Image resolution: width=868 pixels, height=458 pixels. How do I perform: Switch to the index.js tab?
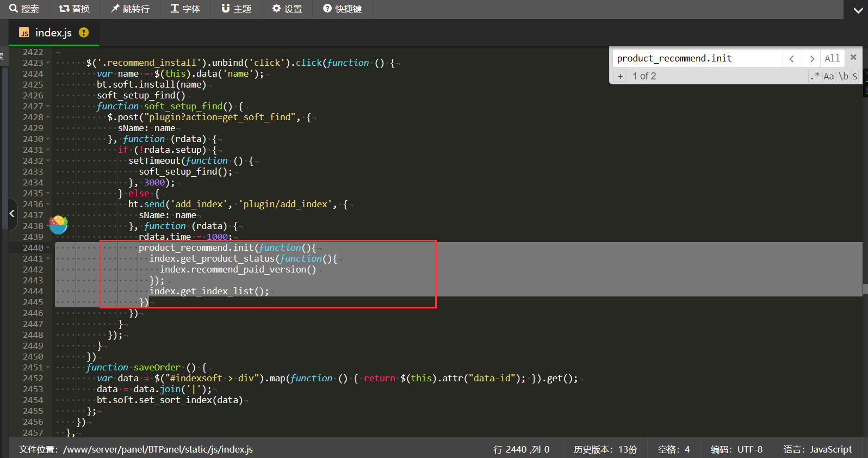[x=53, y=33]
